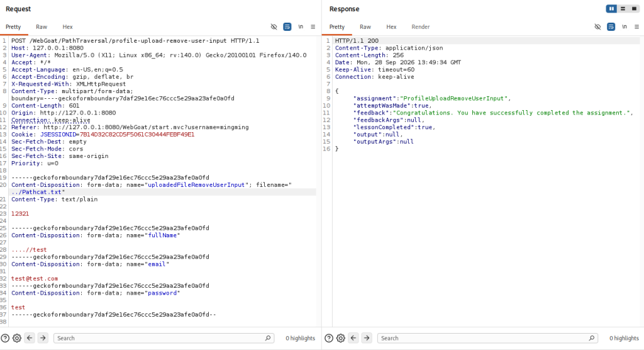Image resolution: width=644 pixels, height=350 pixels.
Task: Hide non-printable characters in Response panel
Action: pos(597,26)
